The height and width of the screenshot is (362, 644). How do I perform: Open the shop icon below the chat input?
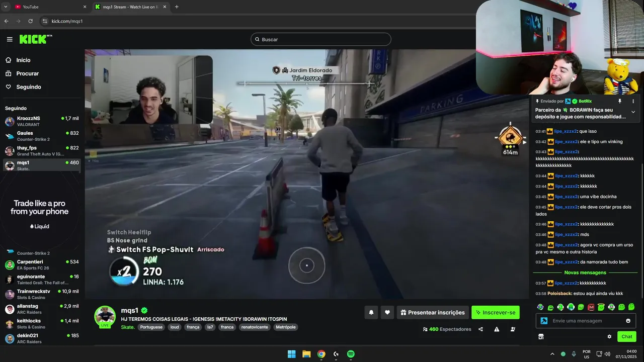tap(541, 337)
